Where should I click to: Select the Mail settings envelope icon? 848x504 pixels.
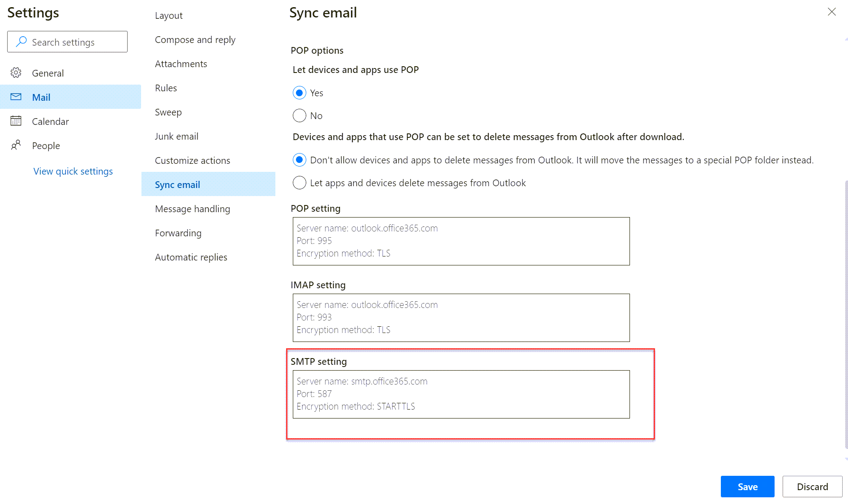click(x=16, y=97)
